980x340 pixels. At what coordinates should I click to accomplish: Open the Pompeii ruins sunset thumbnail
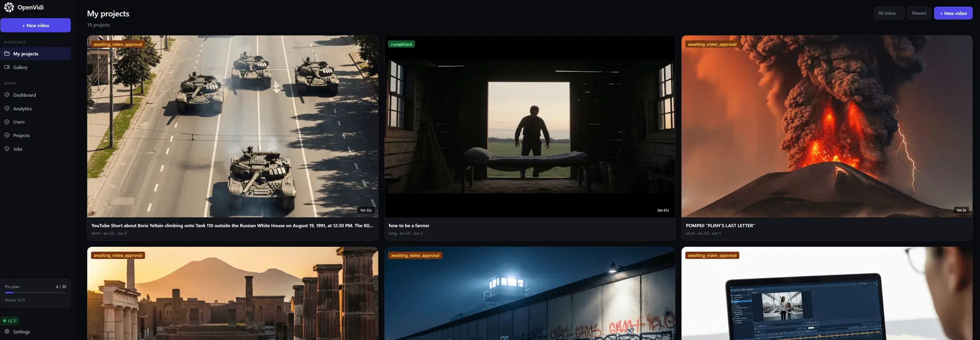coord(233,293)
